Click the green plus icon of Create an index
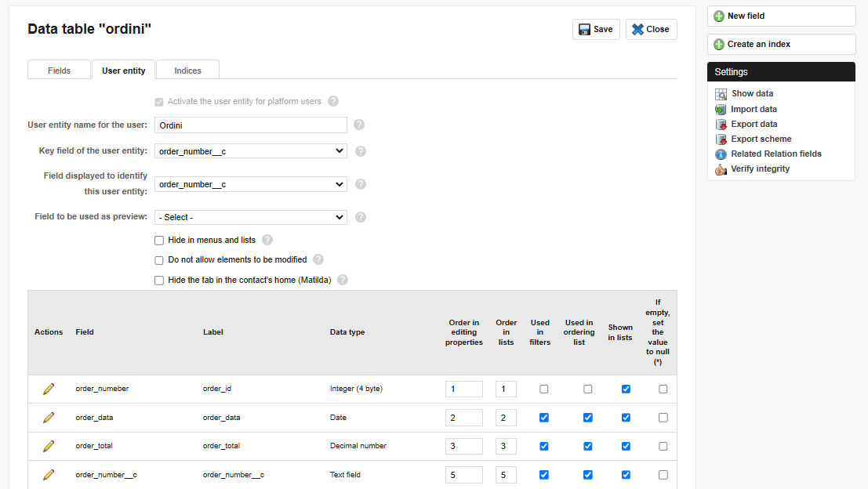 (719, 44)
